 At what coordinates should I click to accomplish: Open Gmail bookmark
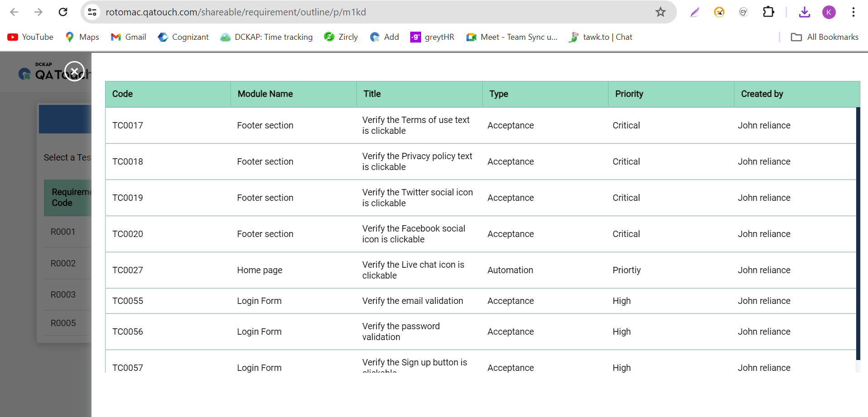(x=128, y=37)
